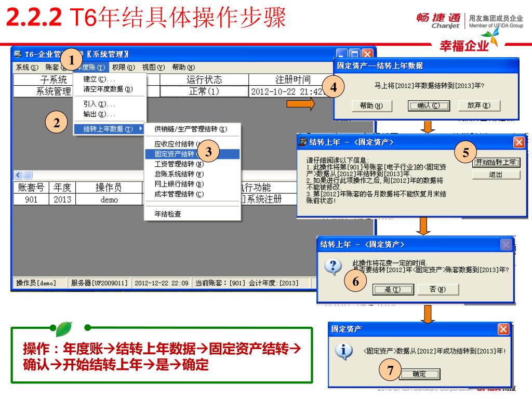This screenshot has width=532, height=399.
Task: Click 2012-12-22 22:09 status bar time
Action: click(x=162, y=283)
